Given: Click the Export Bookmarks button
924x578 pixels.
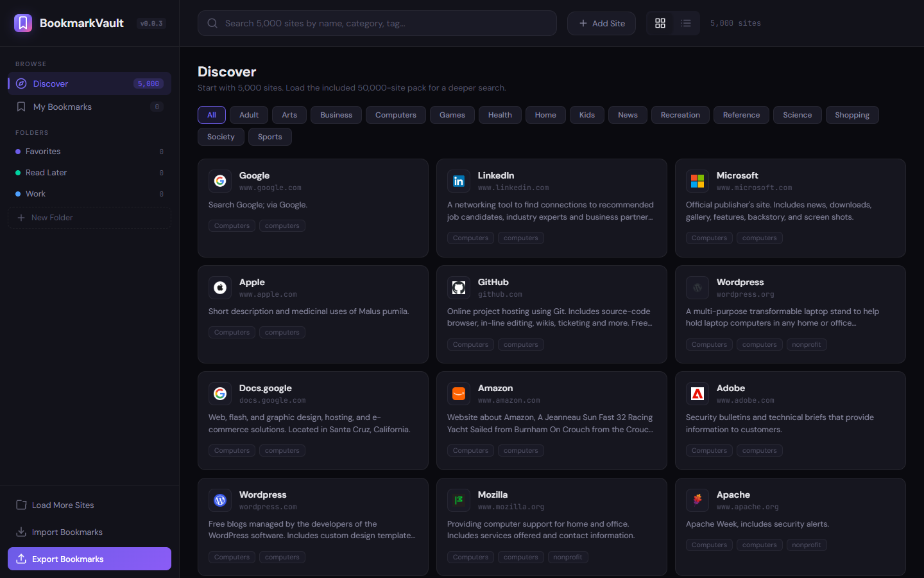Looking at the screenshot, I should 89,559.
